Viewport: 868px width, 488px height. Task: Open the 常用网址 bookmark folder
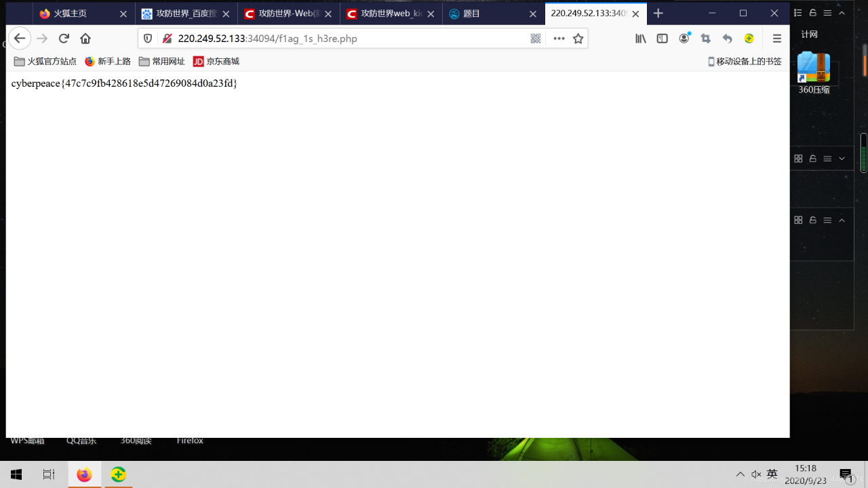click(162, 62)
